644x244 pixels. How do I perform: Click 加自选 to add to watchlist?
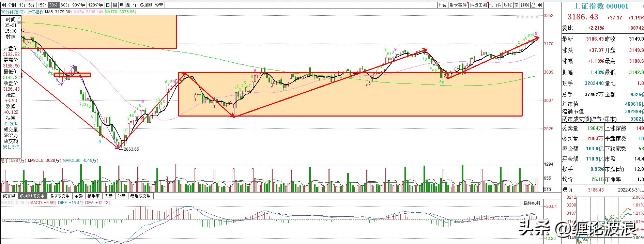tap(495, 5)
